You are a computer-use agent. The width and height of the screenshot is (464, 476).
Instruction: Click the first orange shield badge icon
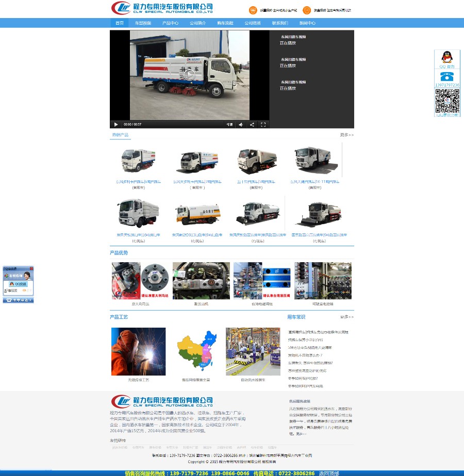coord(253,10)
